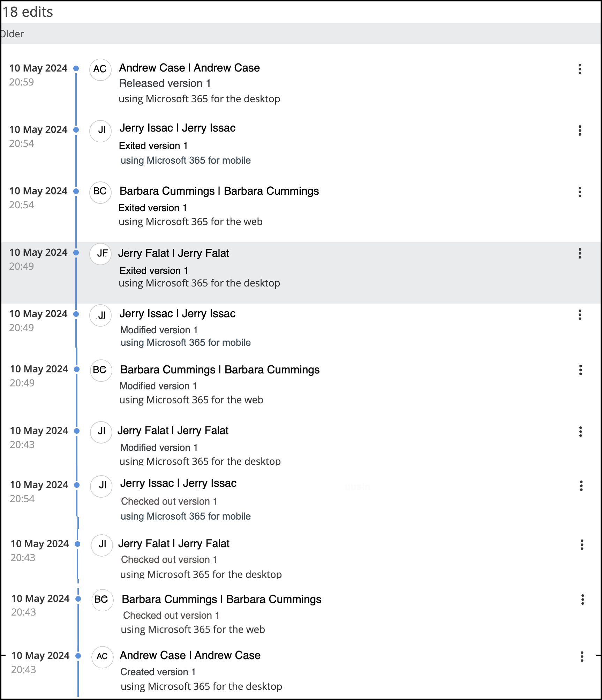Click the BC avatar on Barbara Cummings' Exited entry
The height and width of the screenshot is (700, 602).
coord(100,192)
